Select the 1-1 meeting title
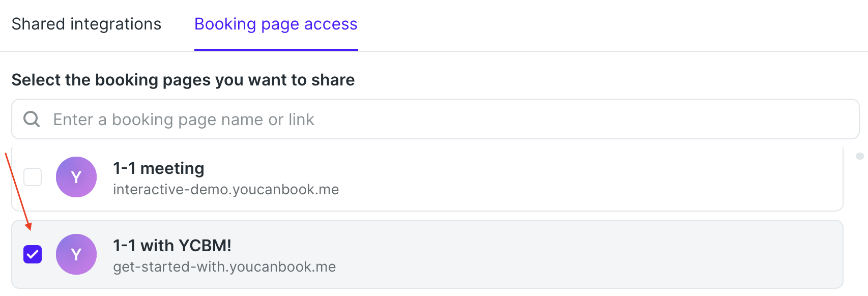 tap(159, 168)
